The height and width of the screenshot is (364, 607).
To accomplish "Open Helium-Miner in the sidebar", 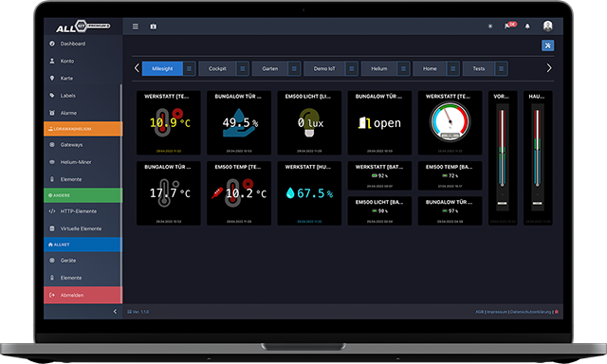I will pos(83,162).
